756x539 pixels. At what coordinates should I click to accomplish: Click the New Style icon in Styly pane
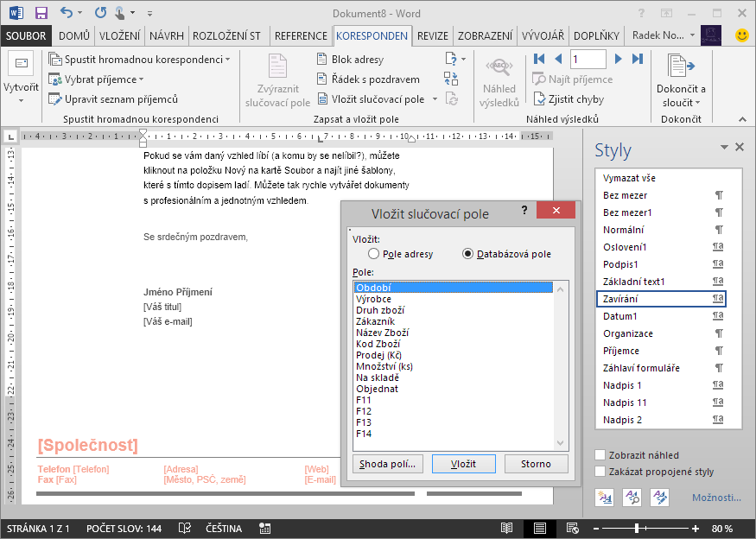[x=605, y=497]
